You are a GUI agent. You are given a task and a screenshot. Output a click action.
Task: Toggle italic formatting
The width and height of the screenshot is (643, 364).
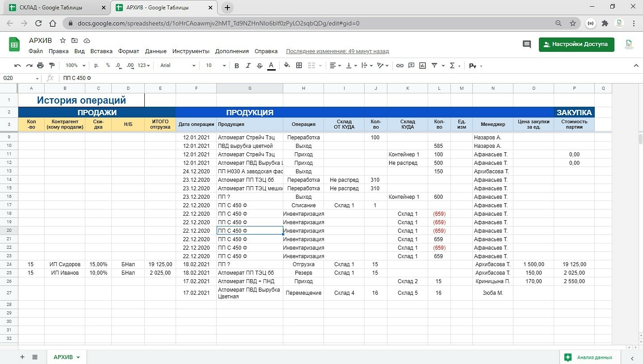tap(248, 66)
